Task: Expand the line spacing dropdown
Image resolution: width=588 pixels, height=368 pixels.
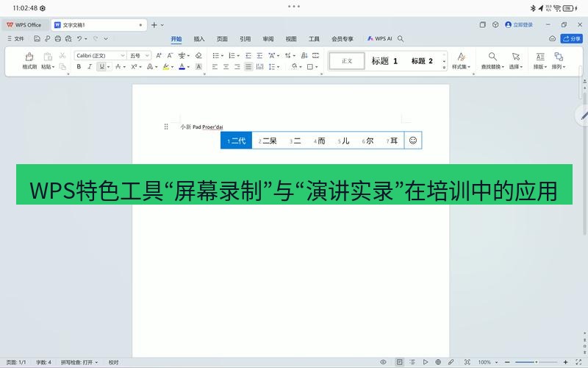Action: point(279,67)
